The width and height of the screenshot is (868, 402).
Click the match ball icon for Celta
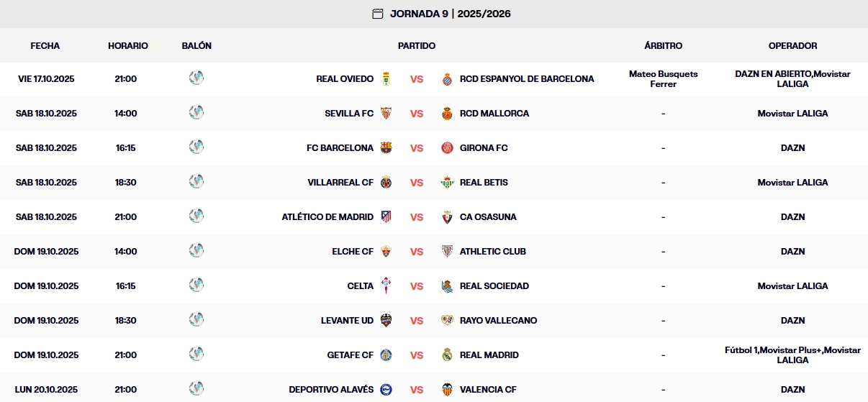click(196, 285)
